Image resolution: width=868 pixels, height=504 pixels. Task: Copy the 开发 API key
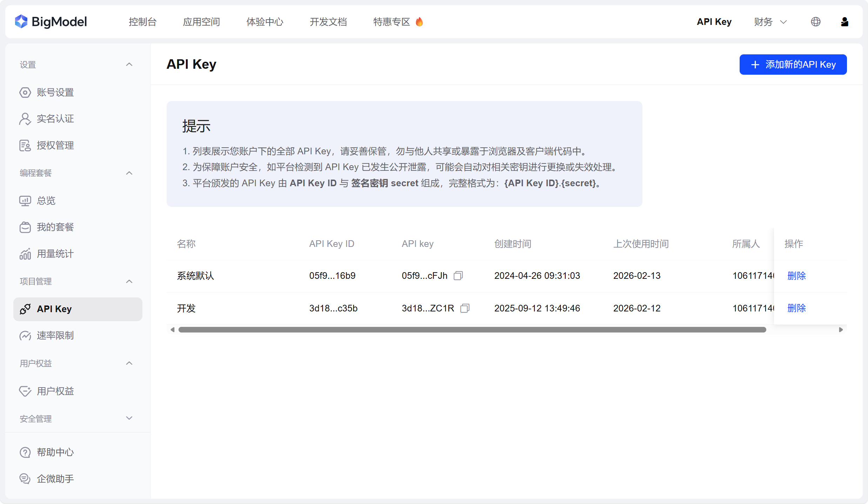(465, 308)
